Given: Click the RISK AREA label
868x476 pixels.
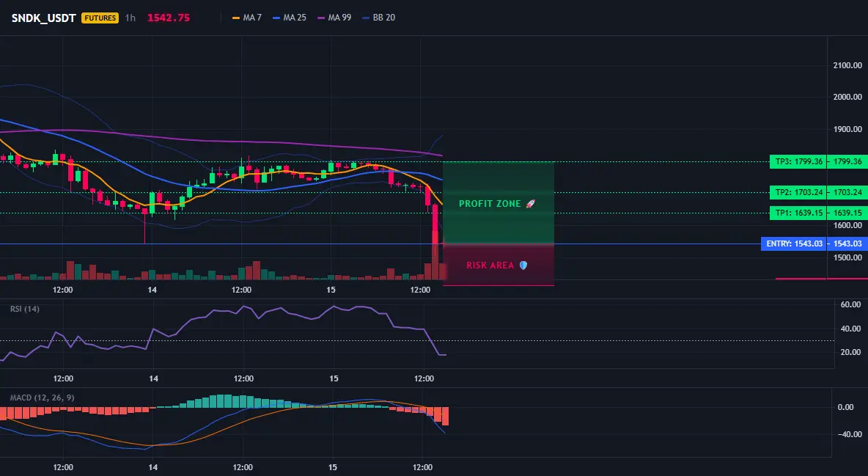Looking at the screenshot, I should tap(490, 266).
